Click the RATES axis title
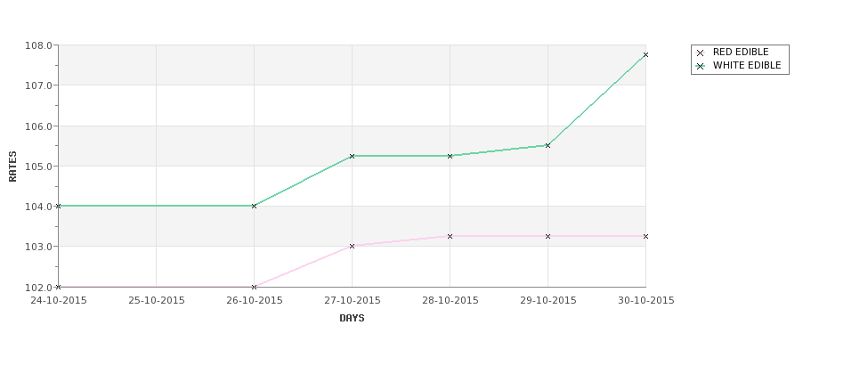 coord(12,167)
